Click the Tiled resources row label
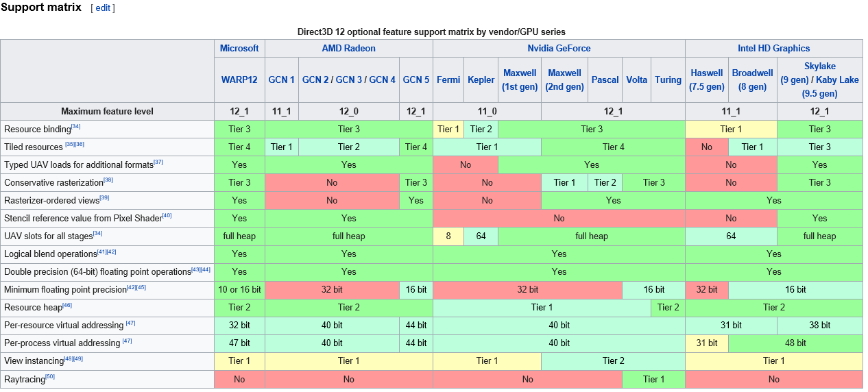 pos(34,147)
